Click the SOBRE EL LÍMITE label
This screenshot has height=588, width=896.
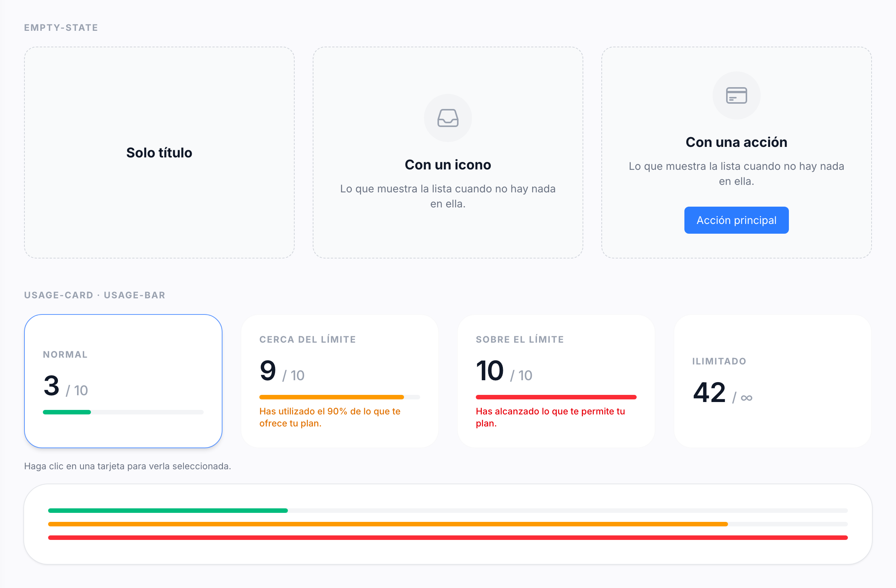519,340
